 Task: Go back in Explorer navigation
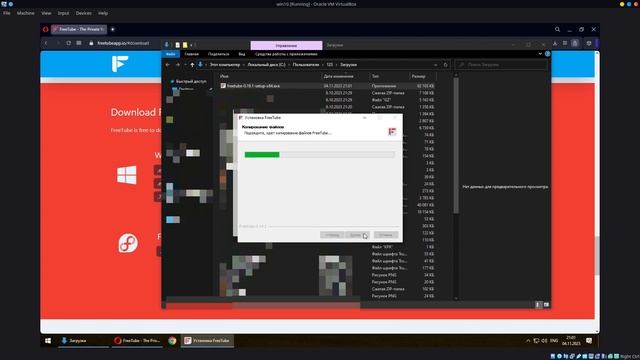(168, 65)
